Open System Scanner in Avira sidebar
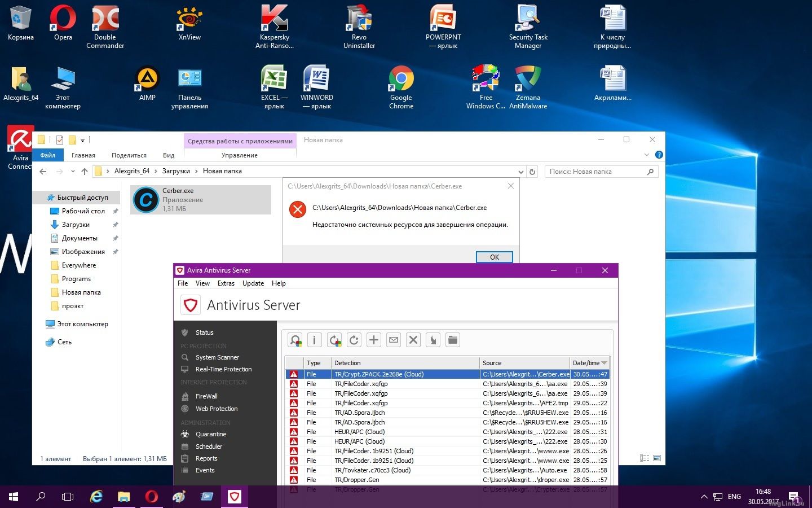Viewport: 812px width, 508px height. [217, 357]
